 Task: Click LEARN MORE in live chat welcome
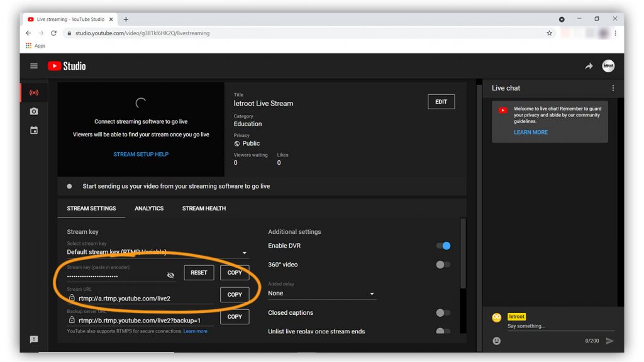click(531, 132)
